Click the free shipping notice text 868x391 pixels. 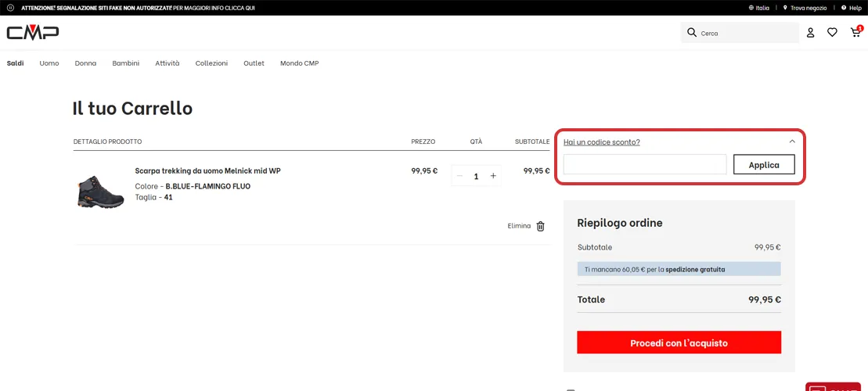point(655,270)
